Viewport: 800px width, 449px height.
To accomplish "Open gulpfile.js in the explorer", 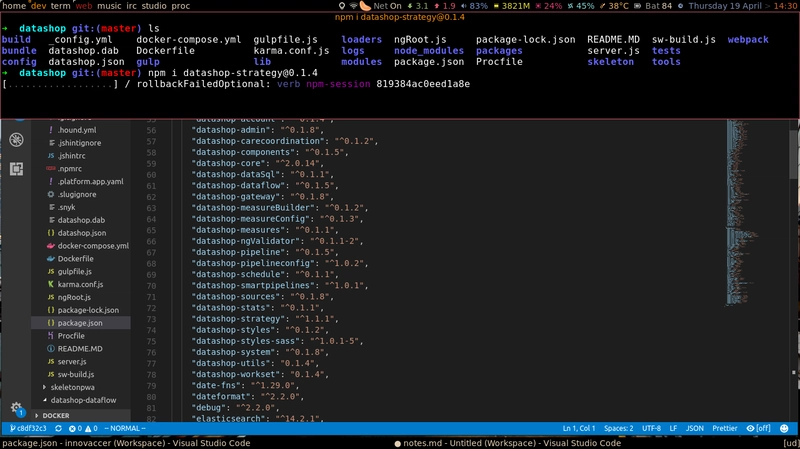I will (x=74, y=271).
